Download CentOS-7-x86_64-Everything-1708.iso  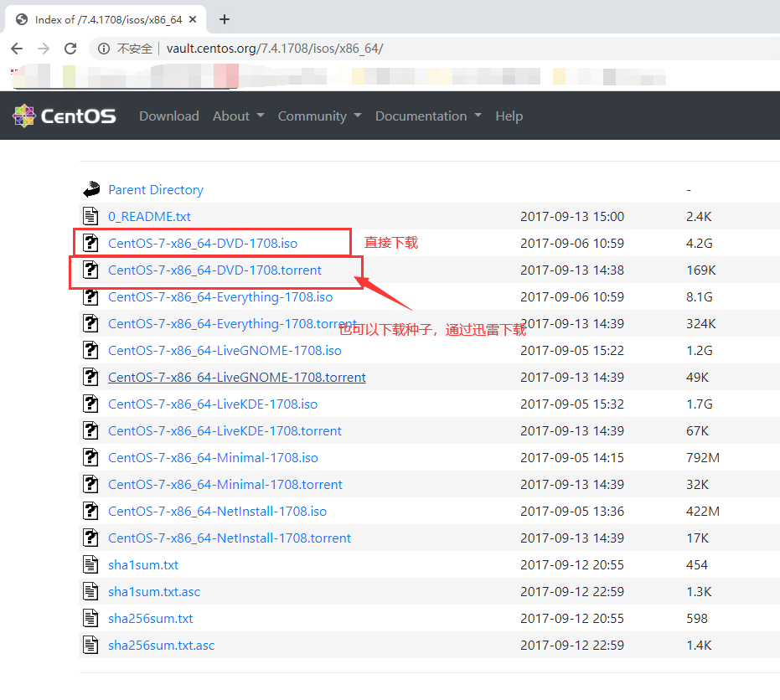(x=220, y=296)
